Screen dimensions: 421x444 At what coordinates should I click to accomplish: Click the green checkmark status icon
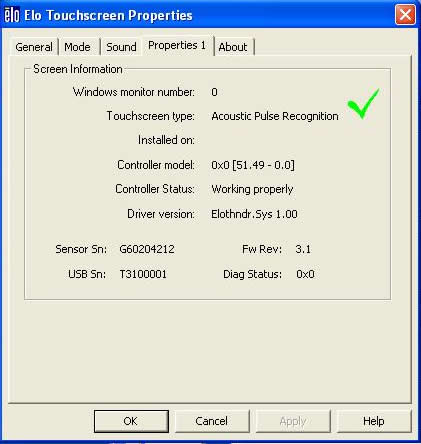click(363, 103)
